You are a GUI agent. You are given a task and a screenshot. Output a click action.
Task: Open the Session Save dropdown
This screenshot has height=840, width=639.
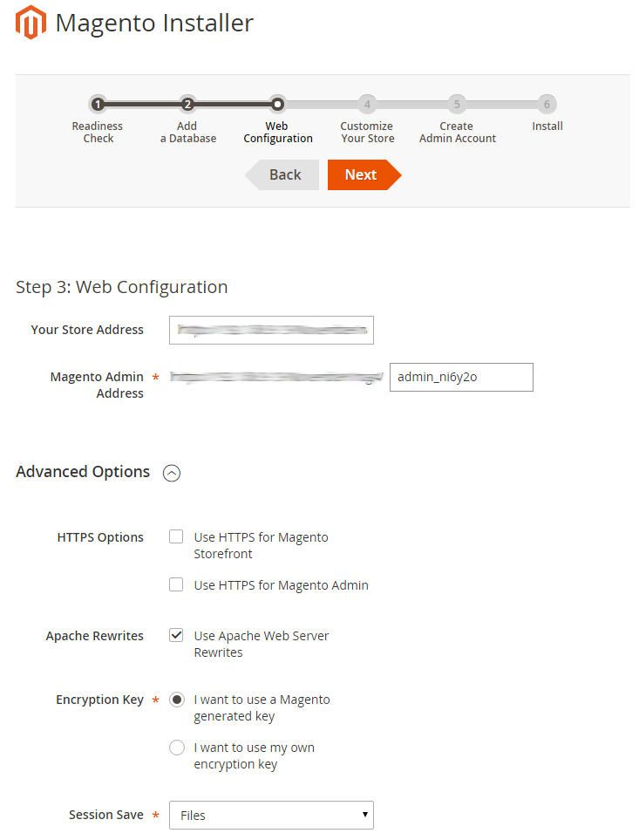tap(271, 816)
